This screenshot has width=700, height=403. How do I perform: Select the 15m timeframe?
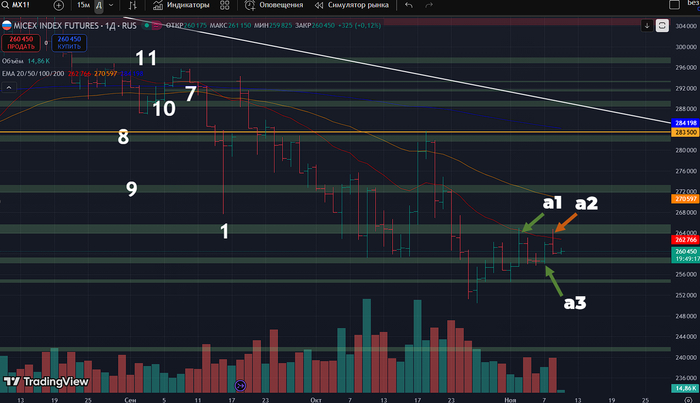pos(83,6)
